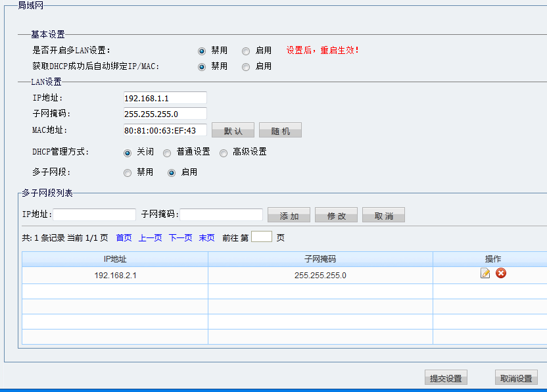The image size is (547, 392).
Task: Delete the 192.168.2.1 subnet entry
Action: 501,273
